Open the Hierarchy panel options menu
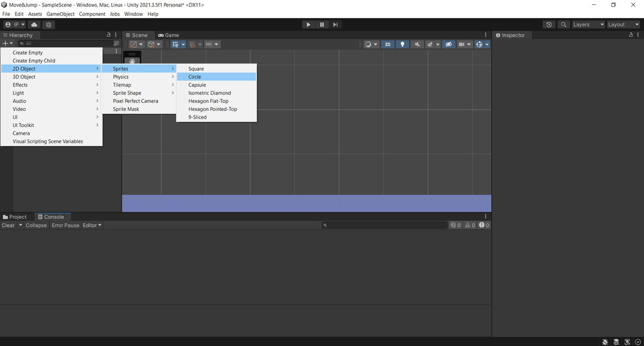Viewport: 644px width, 346px height. 116,35
